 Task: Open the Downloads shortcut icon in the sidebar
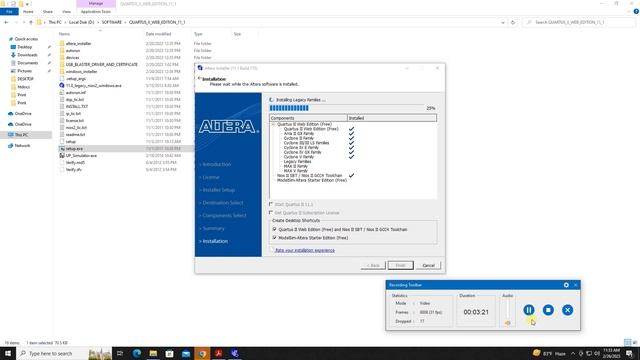click(13, 55)
